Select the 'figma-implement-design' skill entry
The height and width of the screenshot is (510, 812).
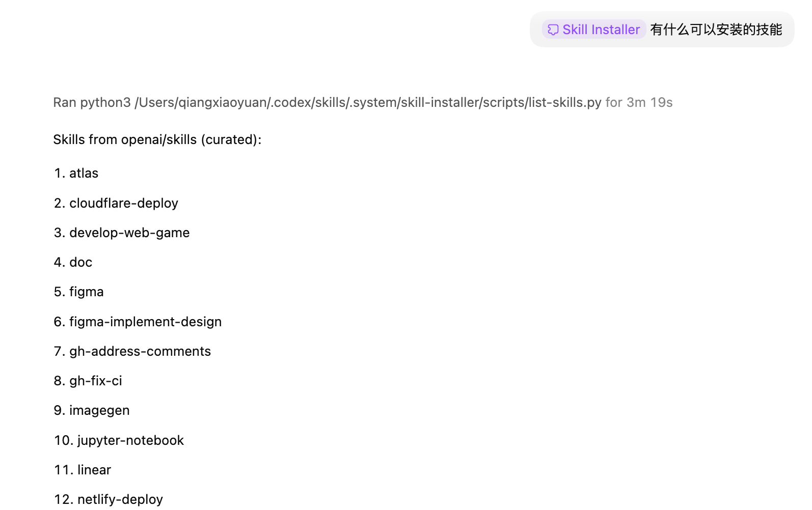(x=146, y=322)
